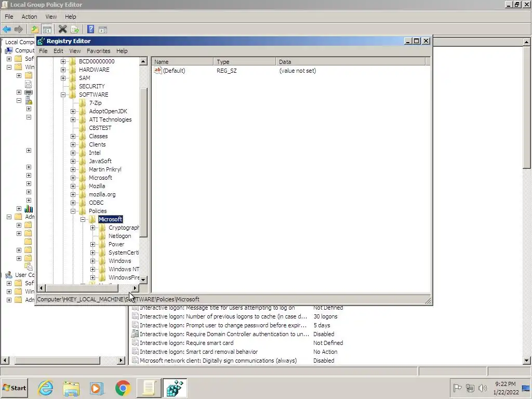Click the clock showing 9:22 PM

coord(505,384)
